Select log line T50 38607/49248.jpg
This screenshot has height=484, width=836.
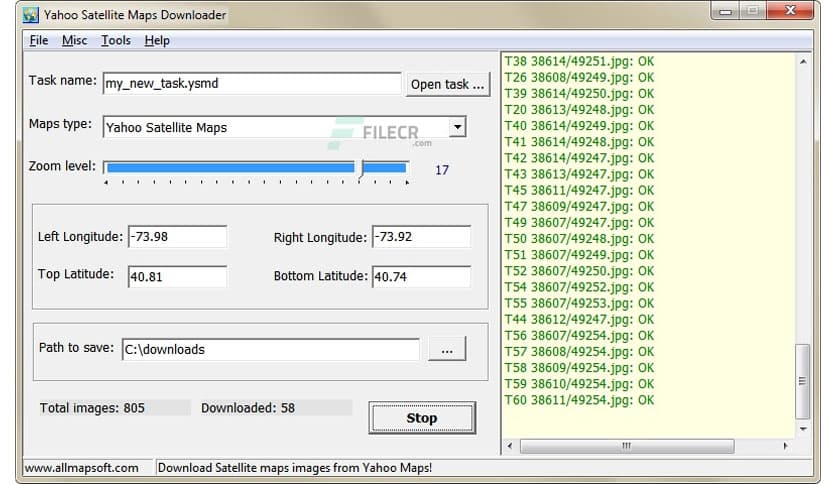click(x=579, y=238)
